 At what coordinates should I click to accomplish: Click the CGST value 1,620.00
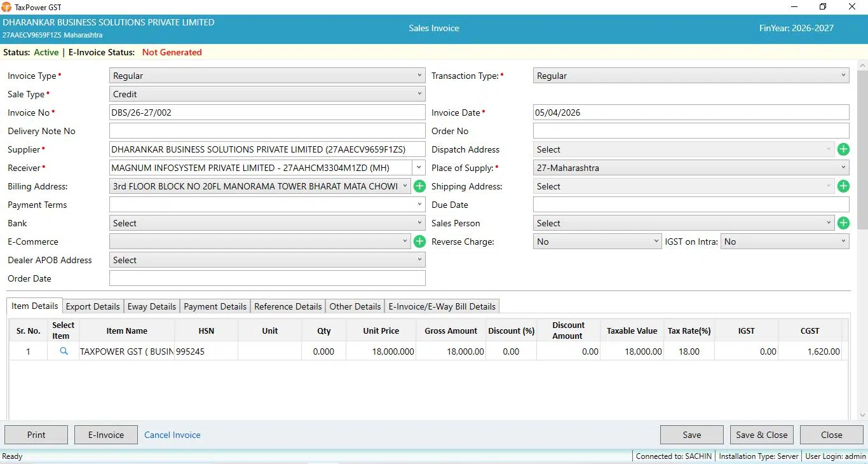coord(810,351)
